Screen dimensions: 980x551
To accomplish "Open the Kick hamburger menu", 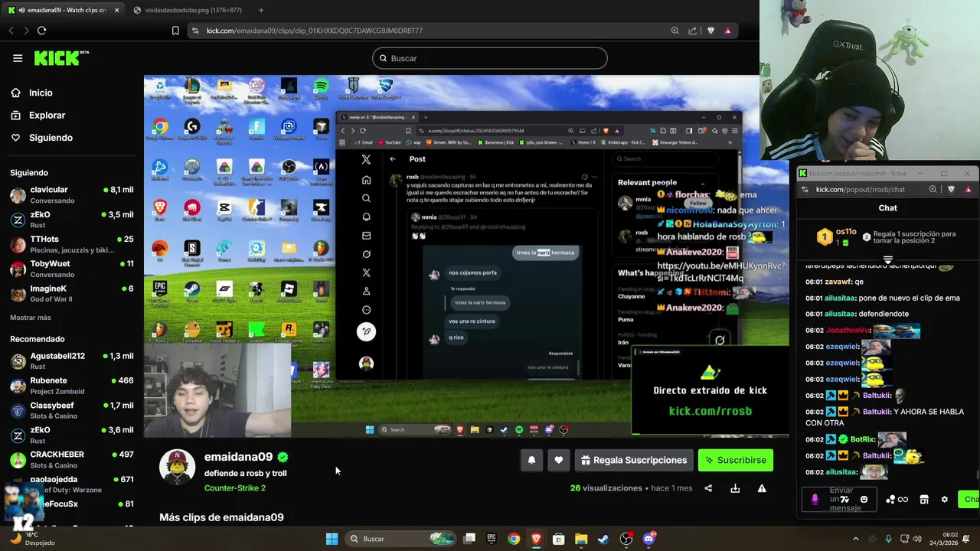I will point(18,58).
